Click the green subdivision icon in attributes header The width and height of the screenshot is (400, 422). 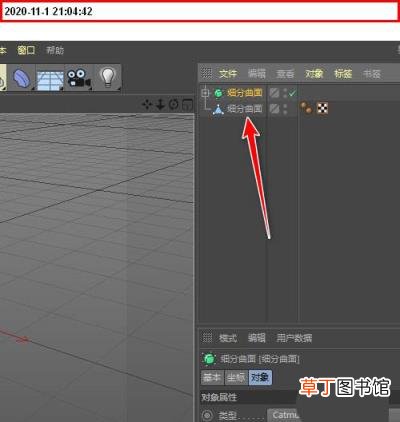click(x=209, y=359)
